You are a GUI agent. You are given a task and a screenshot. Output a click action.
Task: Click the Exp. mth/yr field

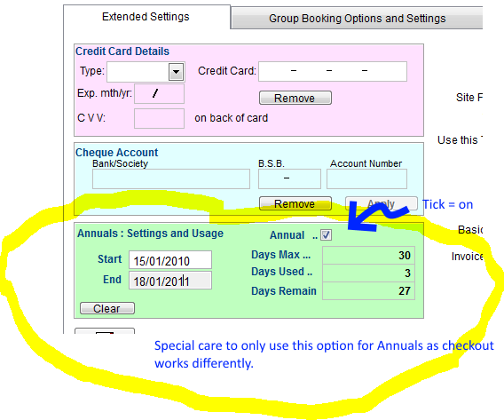point(159,93)
